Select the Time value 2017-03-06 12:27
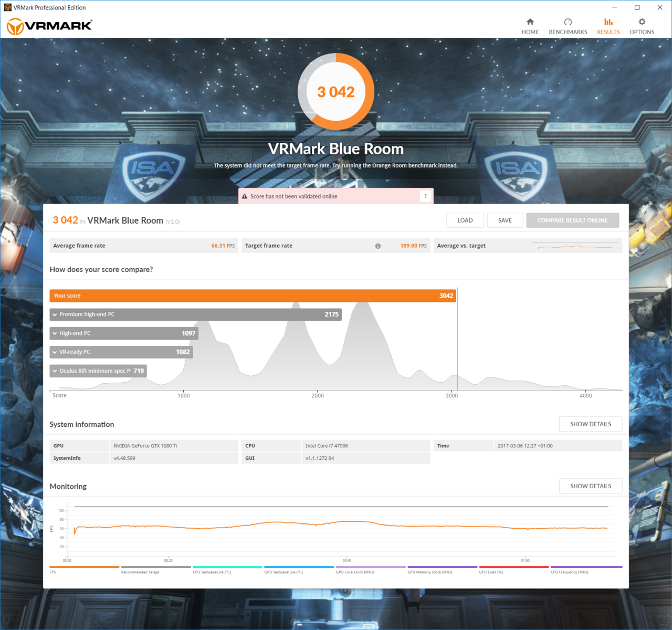Image resolution: width=672 pixels, height=630 pixels. coord(525,446)
